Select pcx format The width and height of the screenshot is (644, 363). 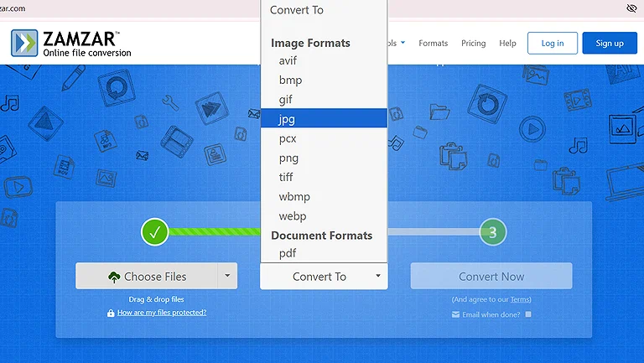pyautogui.click(x=324, y=138)
